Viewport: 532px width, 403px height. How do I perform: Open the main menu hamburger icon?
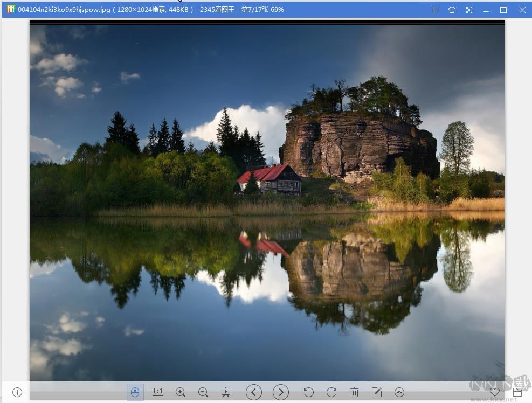point(434,10)
